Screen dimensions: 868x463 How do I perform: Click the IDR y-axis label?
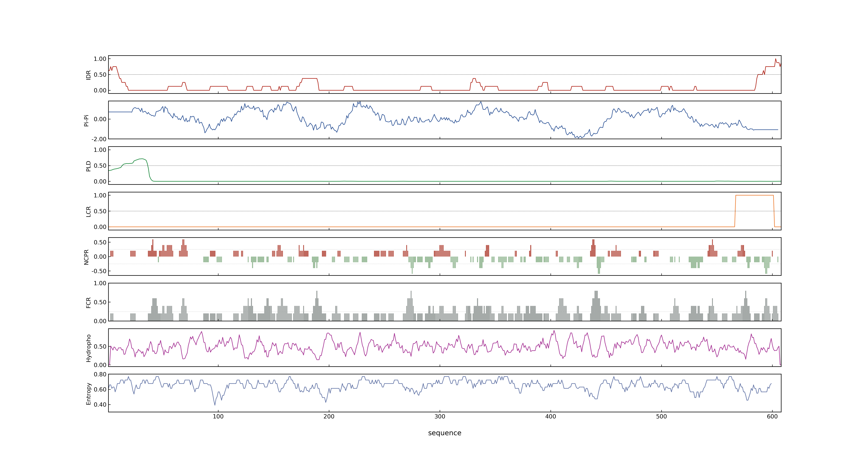pos(88,75)
